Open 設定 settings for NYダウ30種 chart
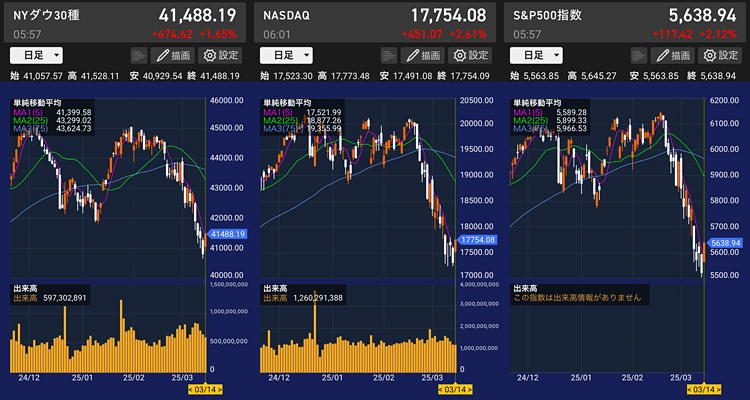 (220, 56)
